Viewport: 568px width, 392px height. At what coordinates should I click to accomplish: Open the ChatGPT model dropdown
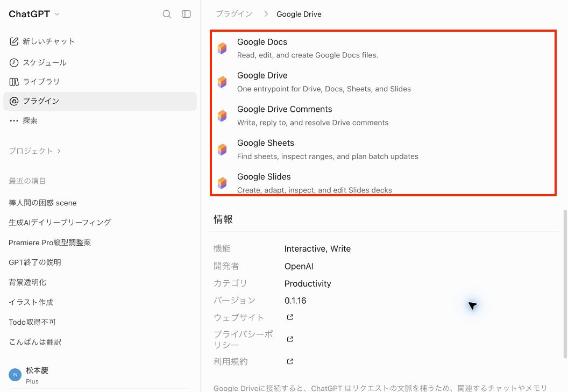34,14
